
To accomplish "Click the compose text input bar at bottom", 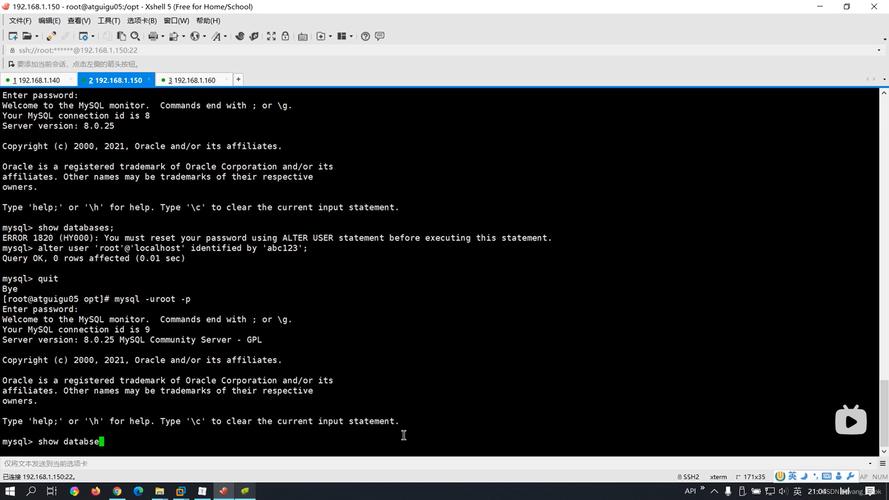I will (434, 463).
